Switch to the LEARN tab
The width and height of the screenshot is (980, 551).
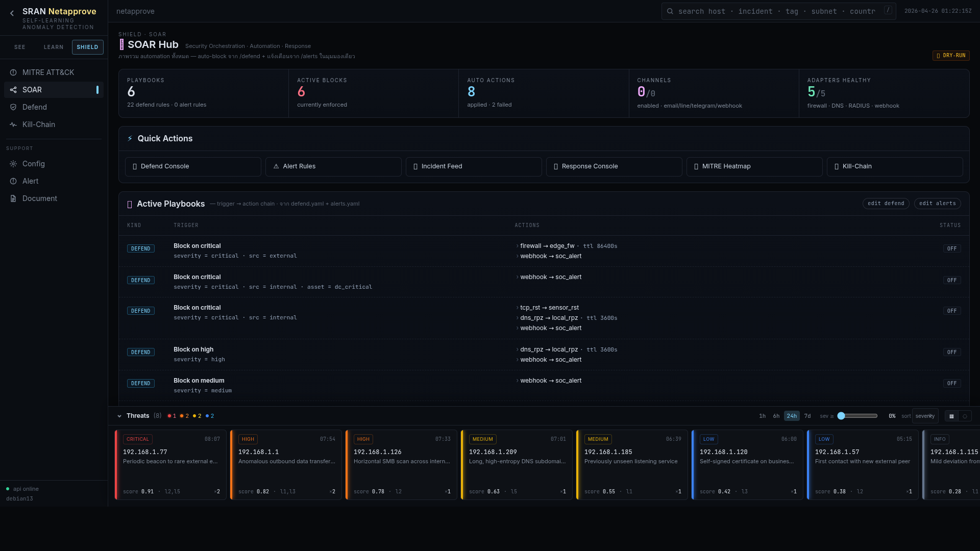coord(54,47)
